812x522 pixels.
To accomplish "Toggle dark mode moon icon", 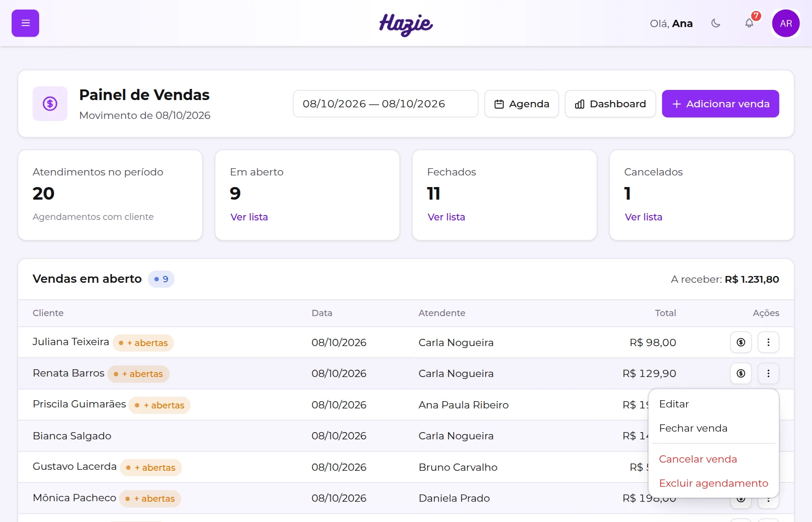I will point(716,23).
